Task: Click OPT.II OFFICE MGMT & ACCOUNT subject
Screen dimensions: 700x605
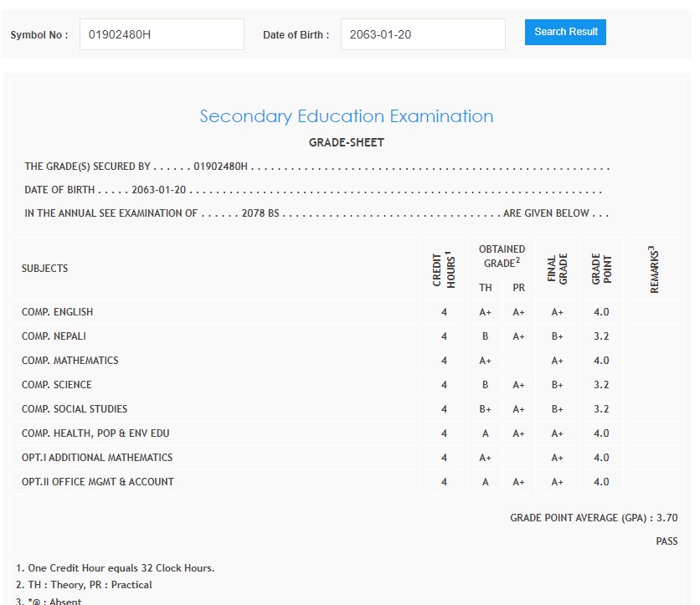Action: click(98, 482)
